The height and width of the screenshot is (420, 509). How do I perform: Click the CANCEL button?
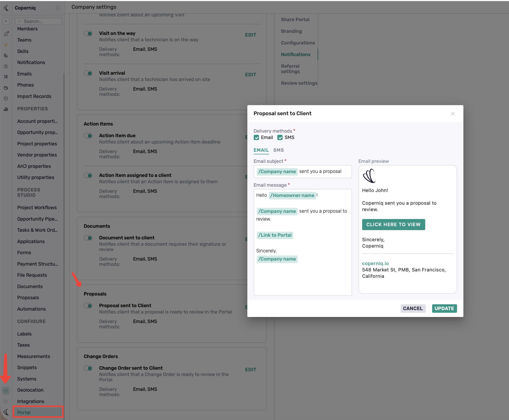(413, 309)
